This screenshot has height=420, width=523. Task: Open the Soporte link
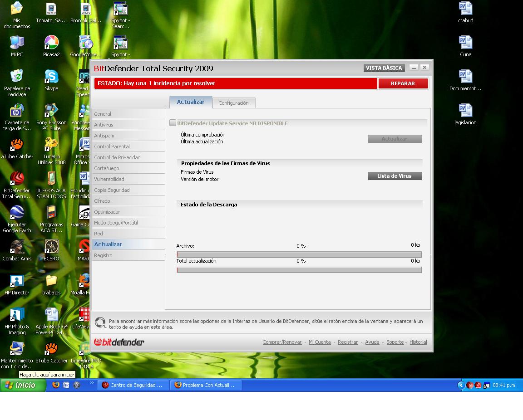point(395,342)
